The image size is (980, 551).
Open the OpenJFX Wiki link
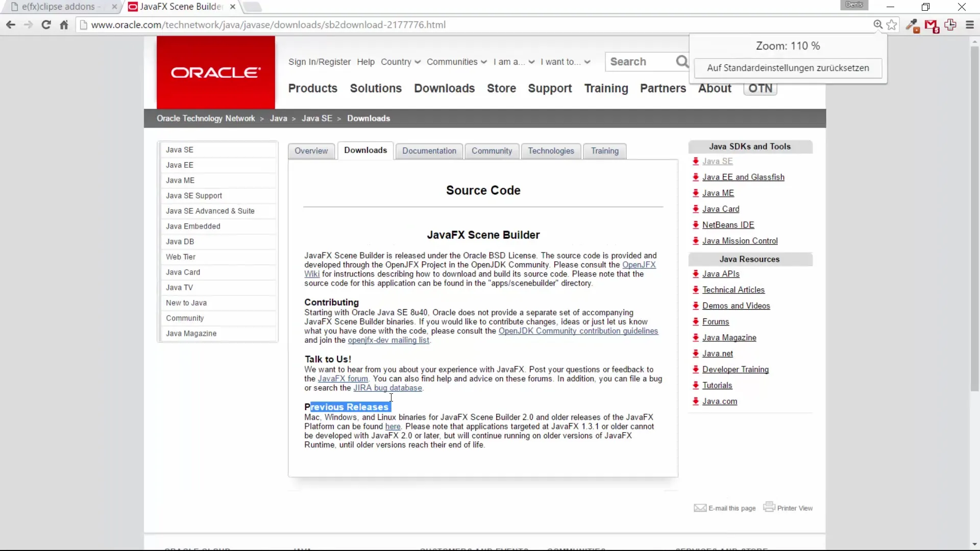click(x=639, y=265)
